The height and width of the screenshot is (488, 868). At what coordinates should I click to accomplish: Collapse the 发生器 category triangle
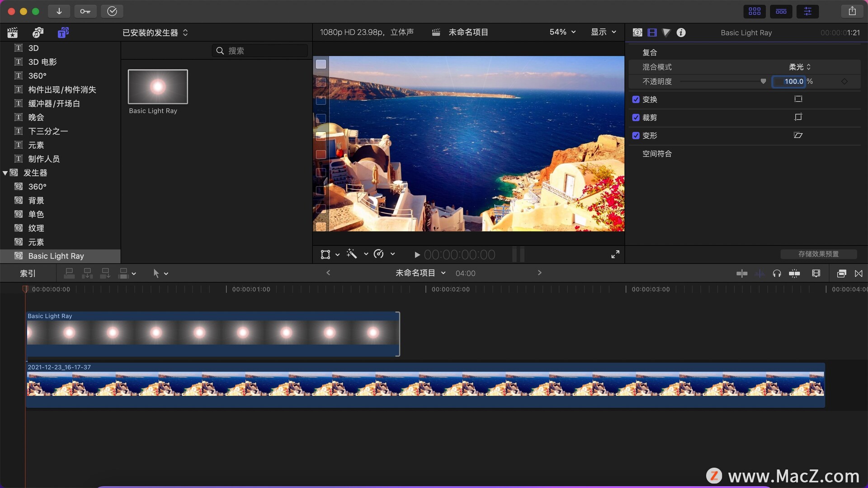click(x=5, y=173)
